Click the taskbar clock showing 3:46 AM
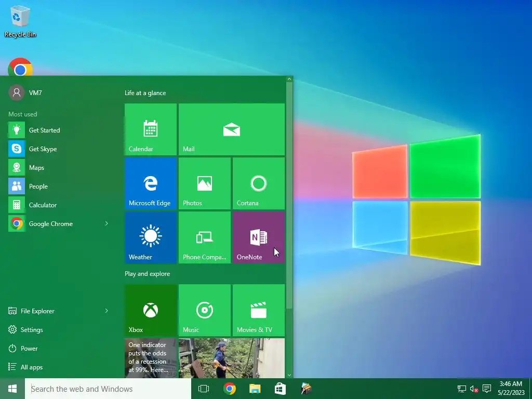This screenshot has width=532, height=399. click(511, 389)
